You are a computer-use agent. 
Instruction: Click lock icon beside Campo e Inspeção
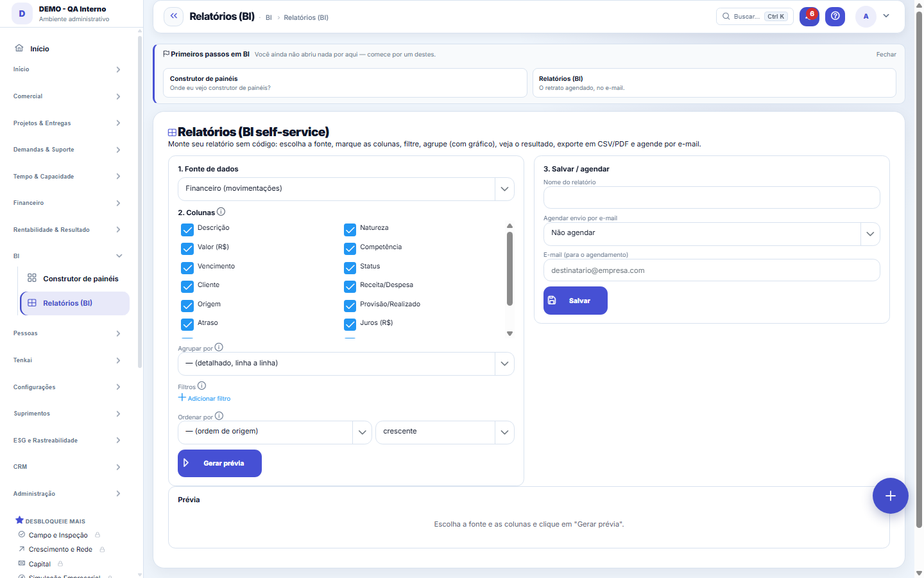point(98,535)
